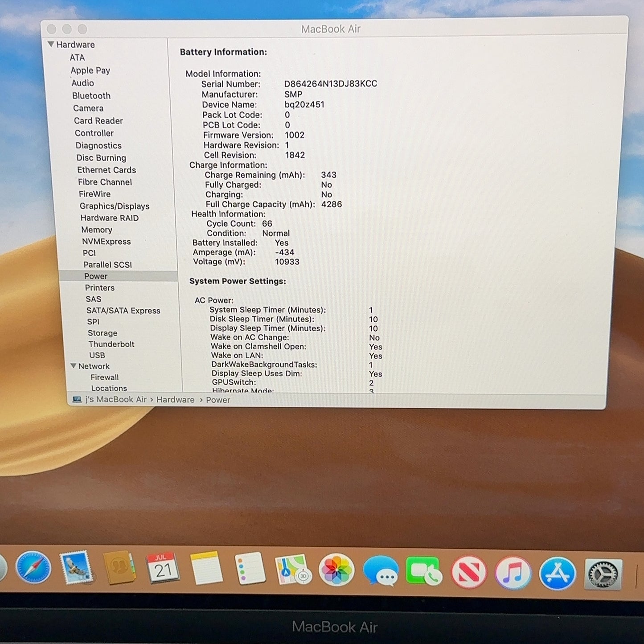
Task: Choose Controller in the sidebar
Action: pyautogui.click(x=94, y=133)
